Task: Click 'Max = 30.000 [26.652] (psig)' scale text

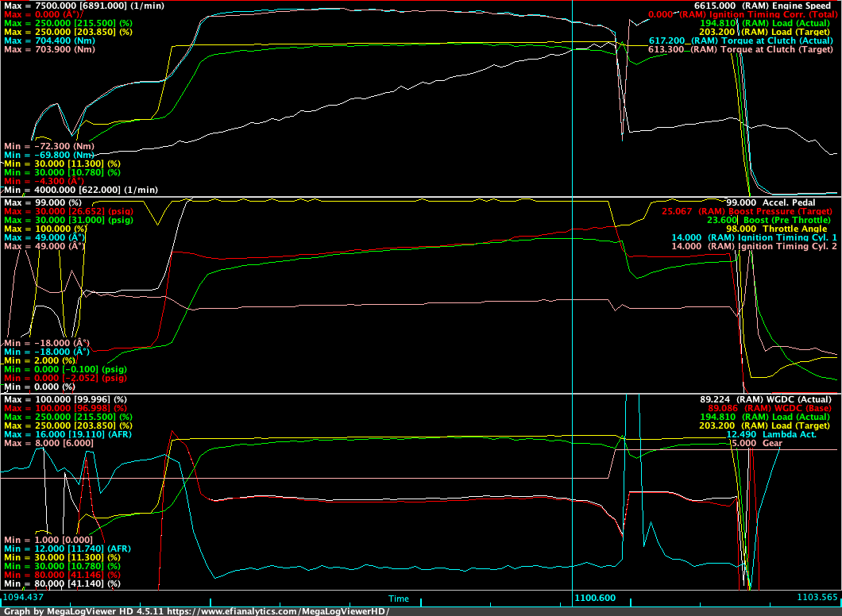Action: [x=68, y=211]
